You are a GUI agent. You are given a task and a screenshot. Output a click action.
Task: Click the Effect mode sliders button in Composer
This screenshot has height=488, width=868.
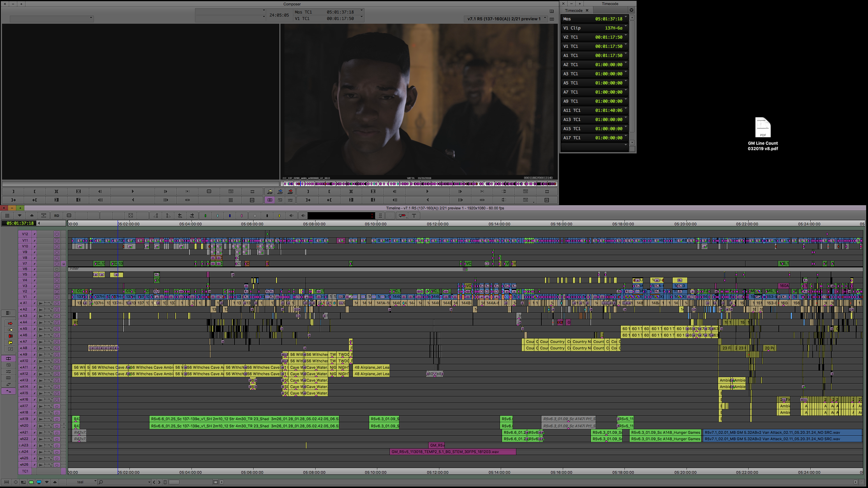point(290,200)
